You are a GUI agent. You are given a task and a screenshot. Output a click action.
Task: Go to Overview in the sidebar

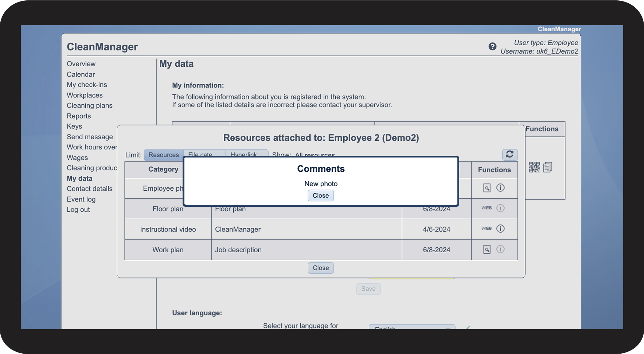tap(81, 64)
